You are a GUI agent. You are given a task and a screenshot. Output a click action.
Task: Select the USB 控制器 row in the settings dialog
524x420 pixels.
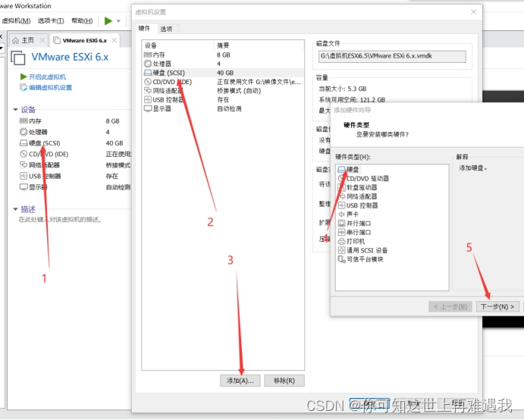(223, 99)
